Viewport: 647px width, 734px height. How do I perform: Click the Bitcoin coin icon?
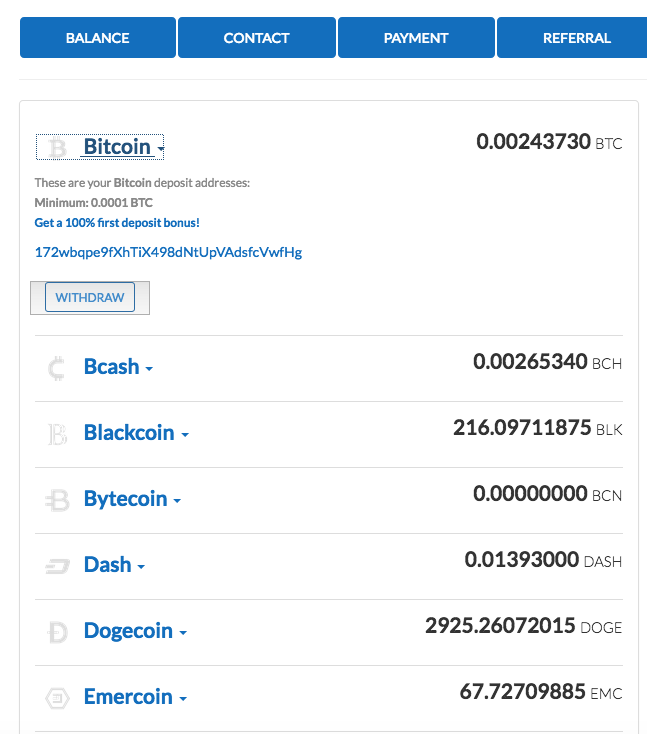click(x=58, y=147)
